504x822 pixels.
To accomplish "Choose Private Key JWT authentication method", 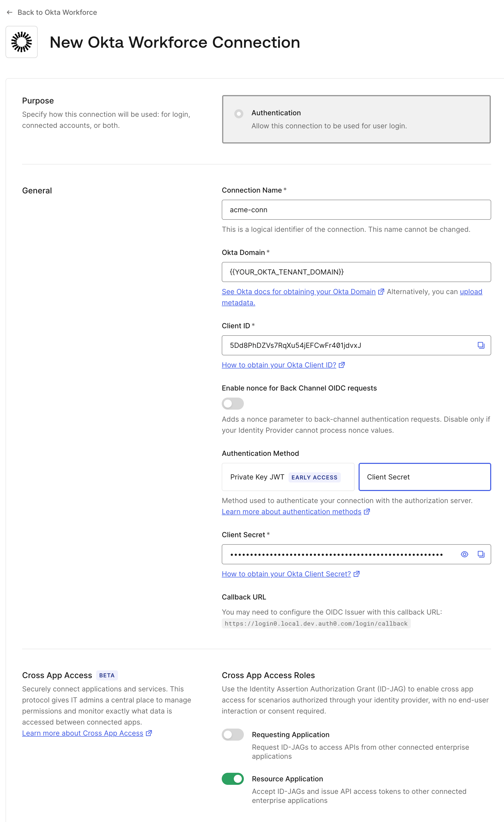I will (x=288, y=477).
